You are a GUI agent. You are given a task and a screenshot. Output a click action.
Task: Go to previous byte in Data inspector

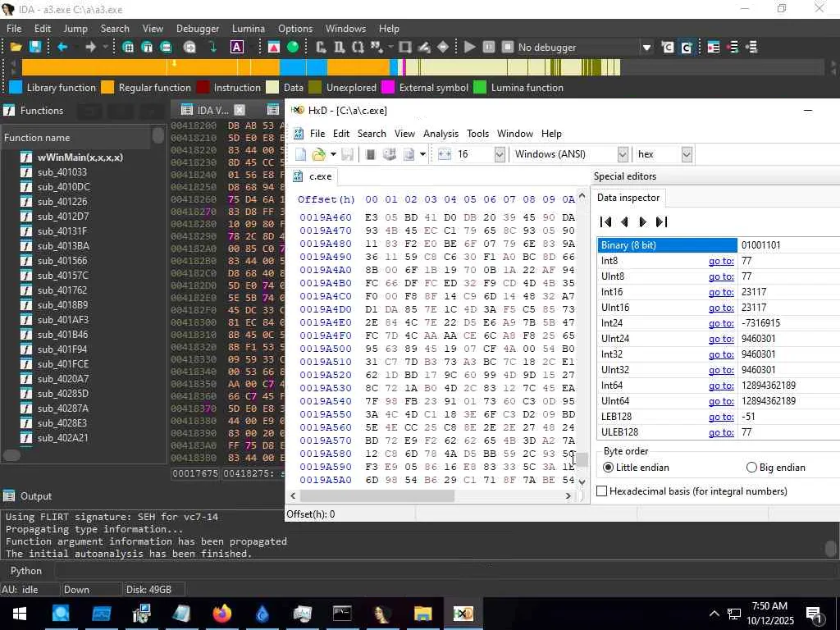624,221
